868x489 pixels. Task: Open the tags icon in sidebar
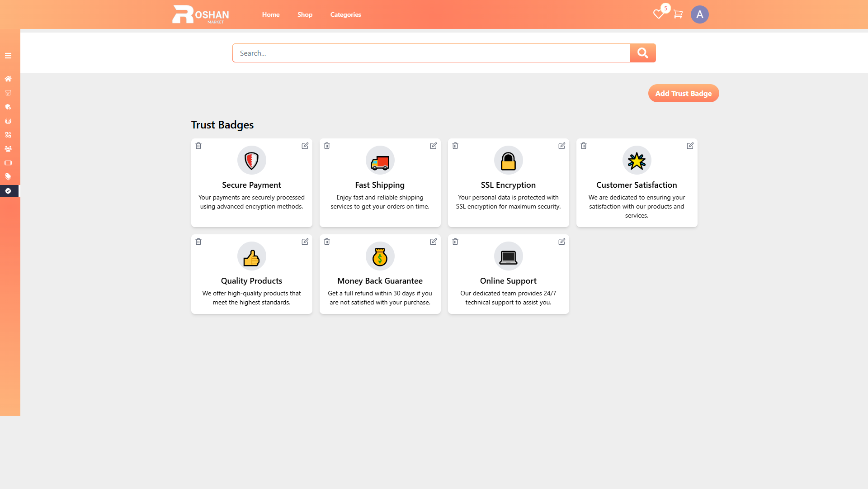point(8,177)
